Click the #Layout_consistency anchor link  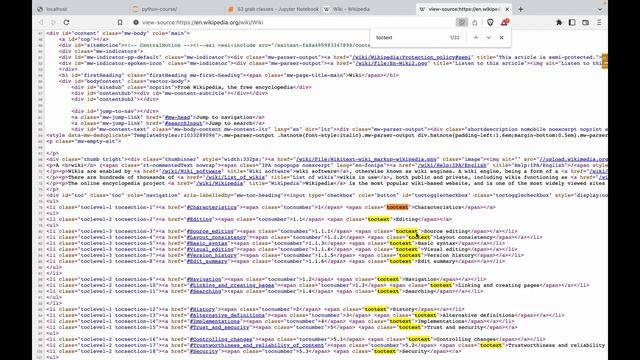[216, 237]
